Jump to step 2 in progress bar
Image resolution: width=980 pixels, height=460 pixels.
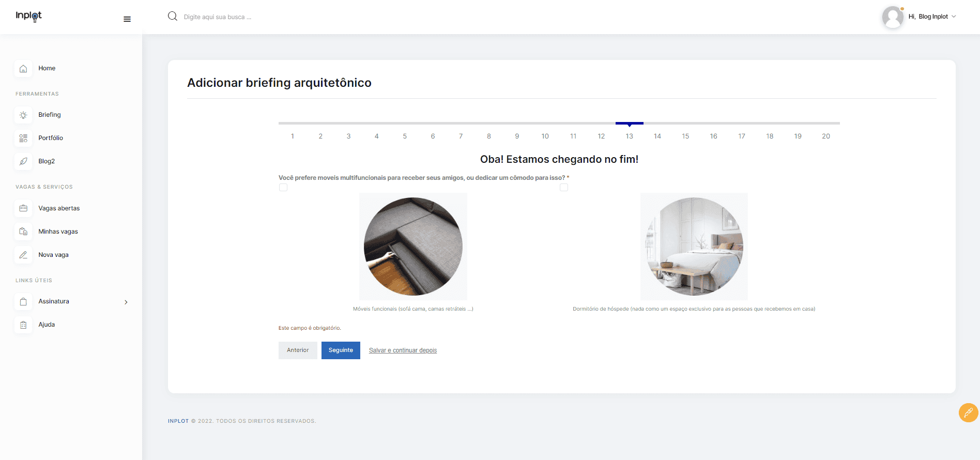[x=320, y=136]
